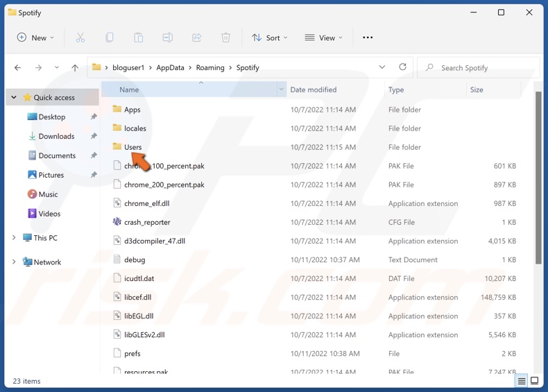548x392 pixels.
Task: Expand the address bar history dropdown
Action: click(382, 67)
